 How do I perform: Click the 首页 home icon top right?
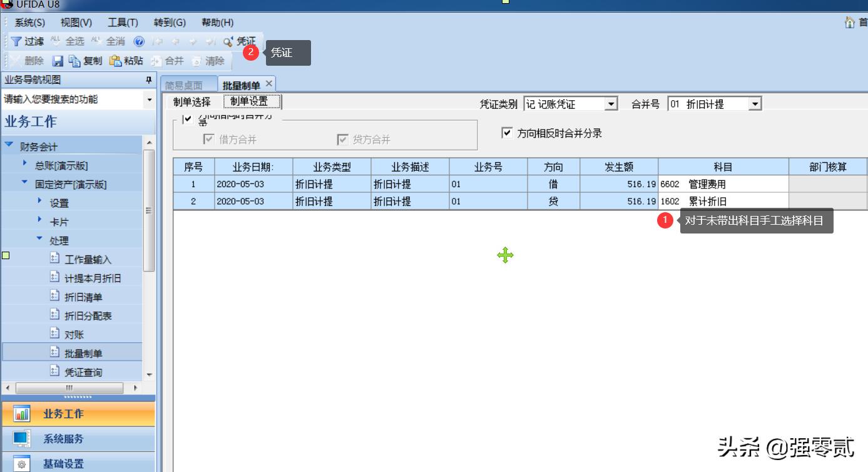[x=849, y=21]
